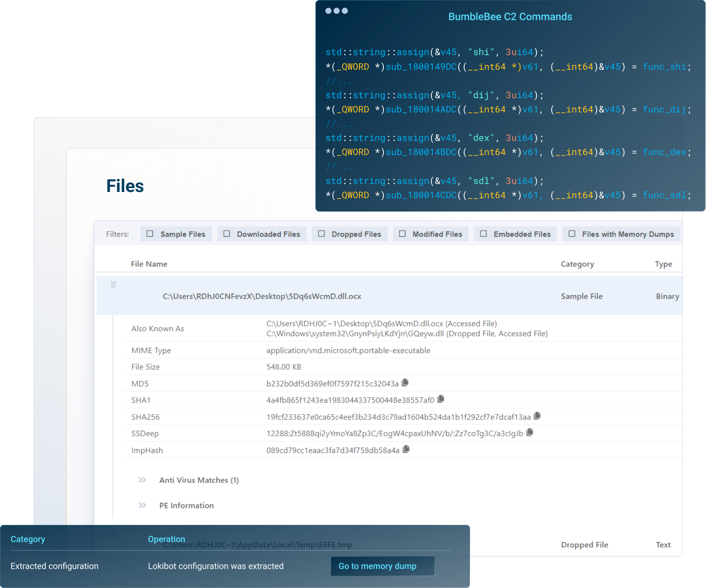Click Extracted configuration category text
706x588 pixels.
[x=54, y=566]
